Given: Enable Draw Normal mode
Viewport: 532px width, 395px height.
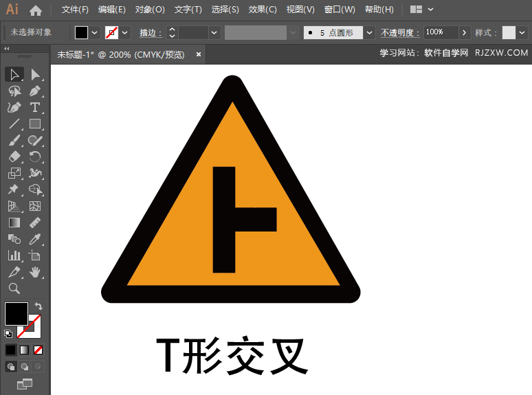Looking at the screenshot, I should [11, 367].
